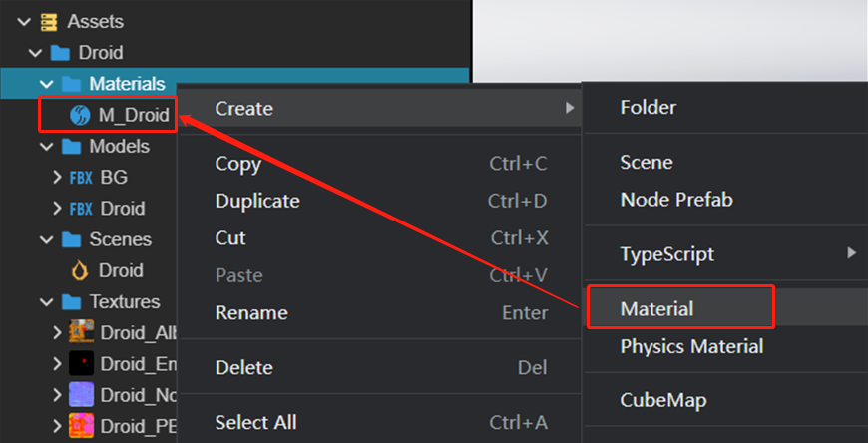Collapse the Materials folder chevron
The height and width of the screenshot is (443, 868).
[x=46, y=85]
